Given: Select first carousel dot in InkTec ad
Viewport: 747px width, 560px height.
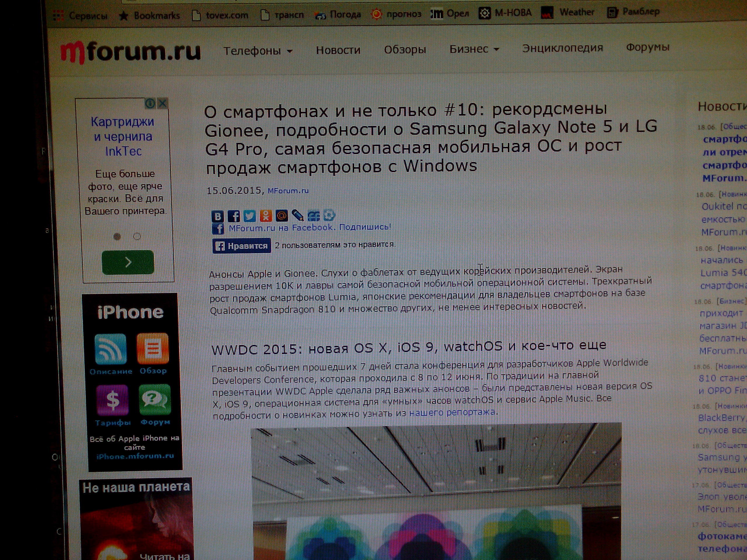Looking at the screenshot, I should pos(117,237).
